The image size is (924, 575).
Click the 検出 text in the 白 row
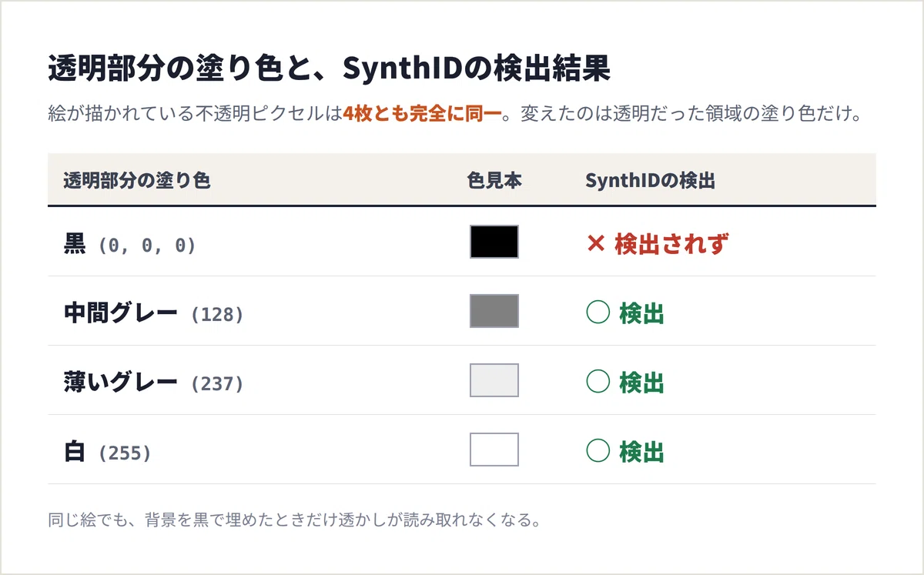point(641,452)
